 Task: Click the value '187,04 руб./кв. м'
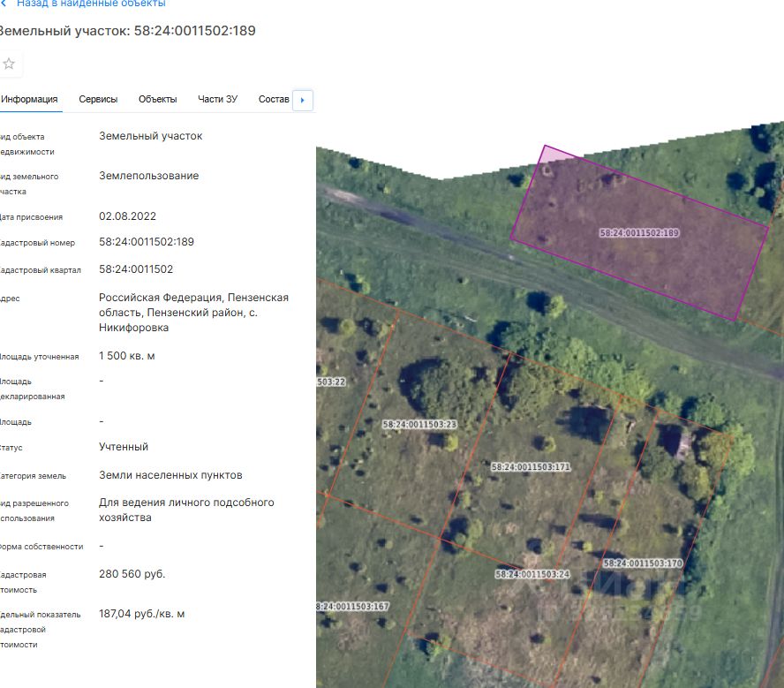point(141,614)
